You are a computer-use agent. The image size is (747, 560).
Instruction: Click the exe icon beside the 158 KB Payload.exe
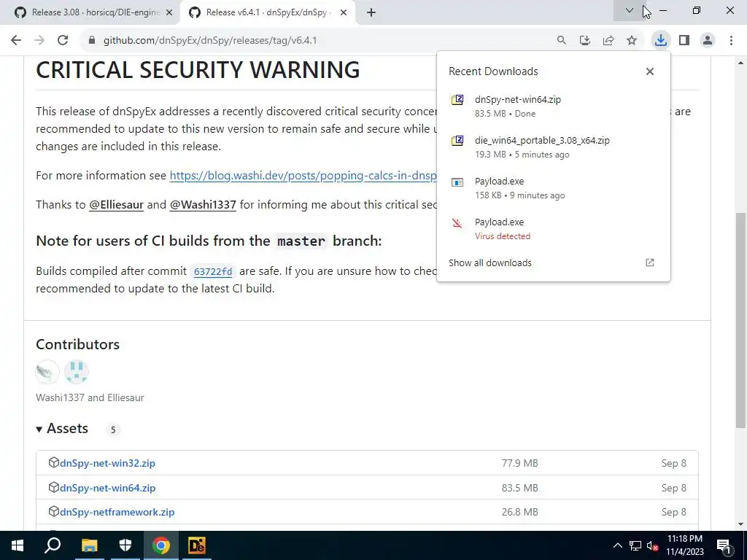[x=457, y=182]
